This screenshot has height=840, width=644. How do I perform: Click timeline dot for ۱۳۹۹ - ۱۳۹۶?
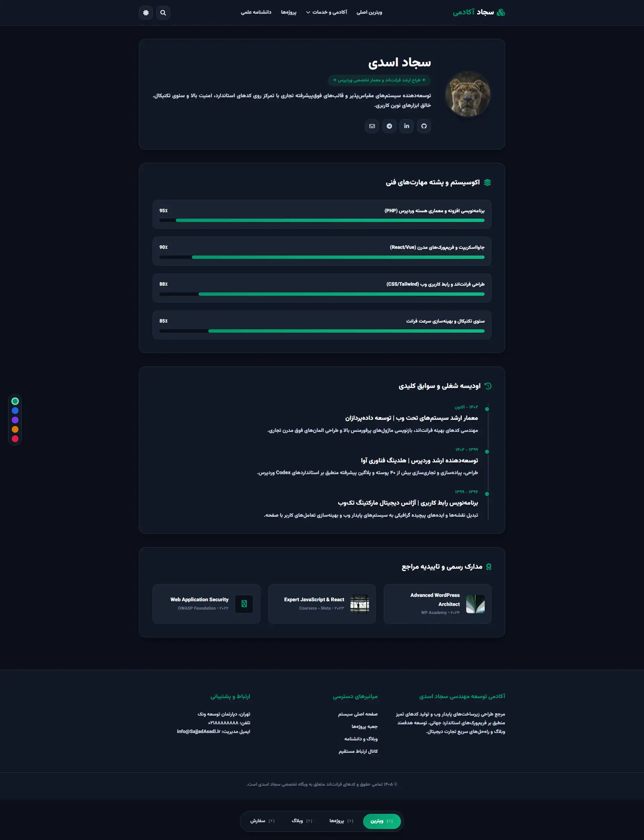point(487,494)
